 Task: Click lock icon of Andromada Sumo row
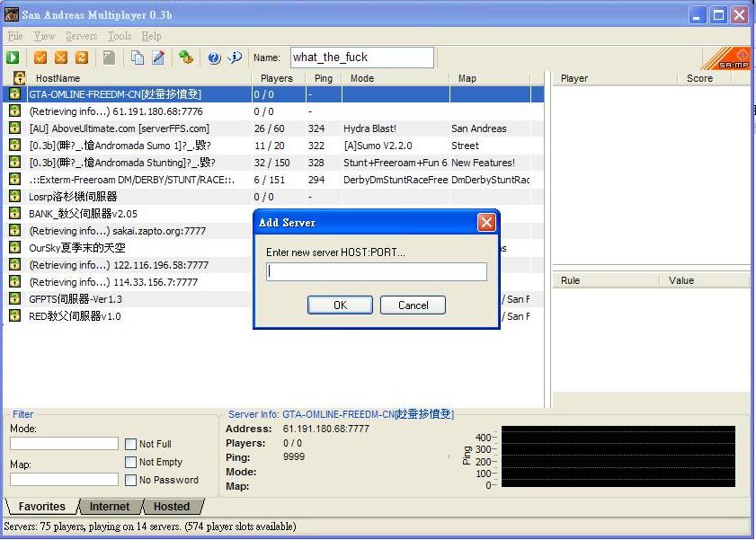(15, 145)
